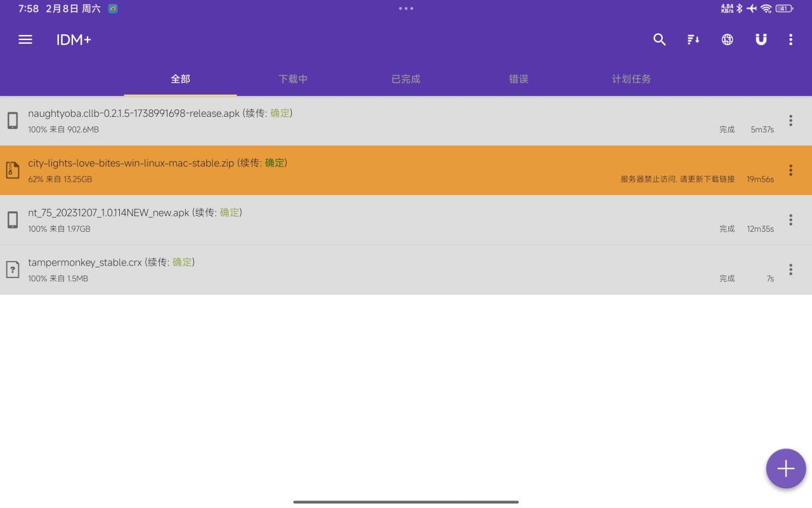Tap the 100% 来自 902.6MB size text
Image resolution: width=812 pixels, height=508 pixels.
point(63,130)
